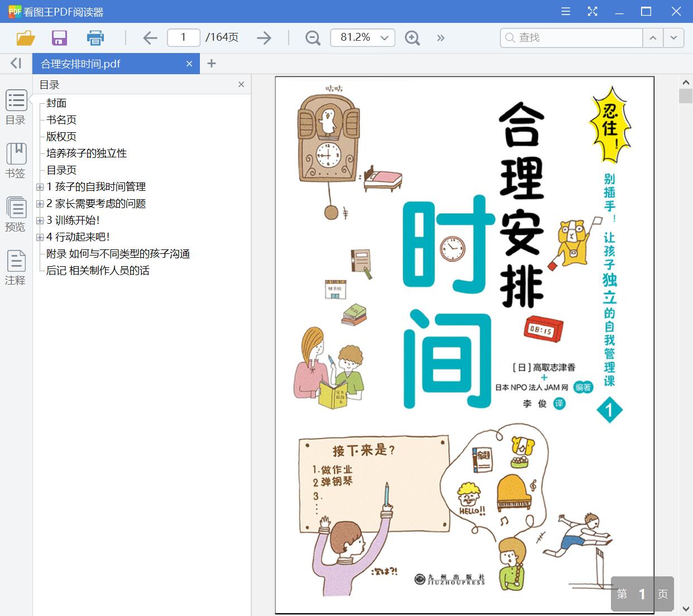The height and width of the screenshot is (616, 693).
Task: Find the previous search result with the up arrow
Action: click(x=653, y=37)
